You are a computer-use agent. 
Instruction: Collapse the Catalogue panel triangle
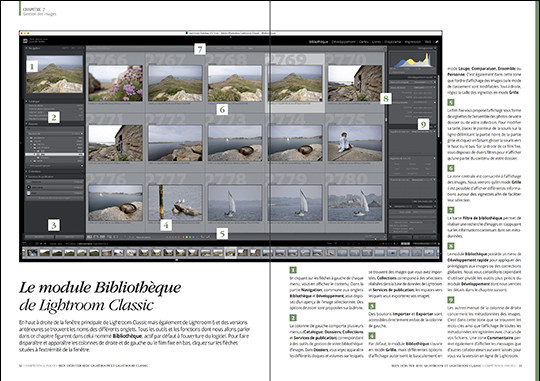(27, 102)
